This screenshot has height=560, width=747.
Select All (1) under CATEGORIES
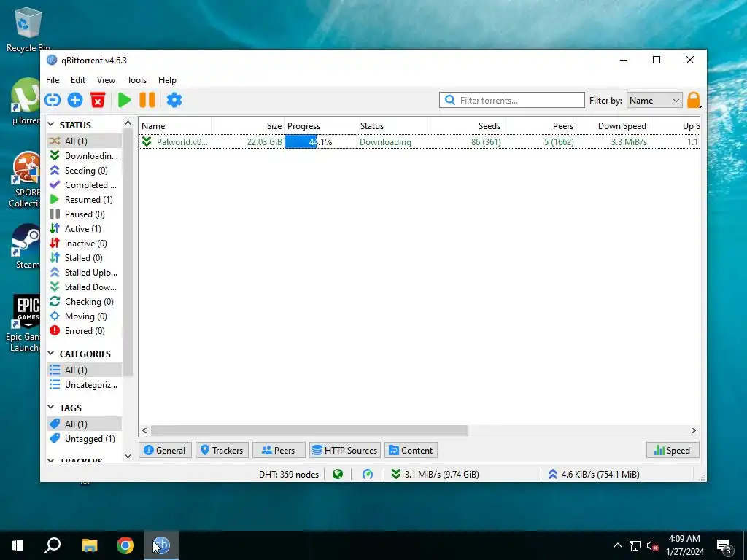(x=85, y=370)
